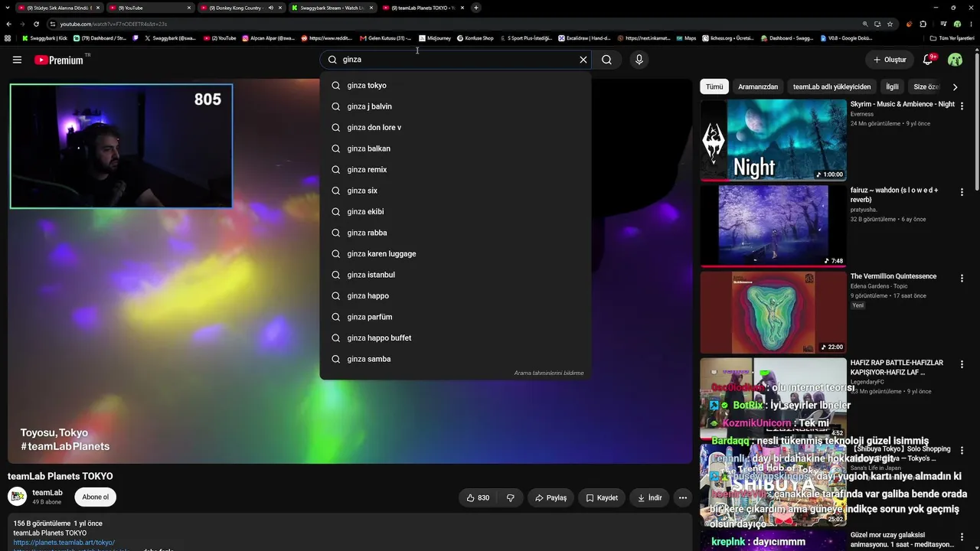Open the teamLab channel avatar
The height and width of the screenshot is (551, 980).
pos(17,497)
